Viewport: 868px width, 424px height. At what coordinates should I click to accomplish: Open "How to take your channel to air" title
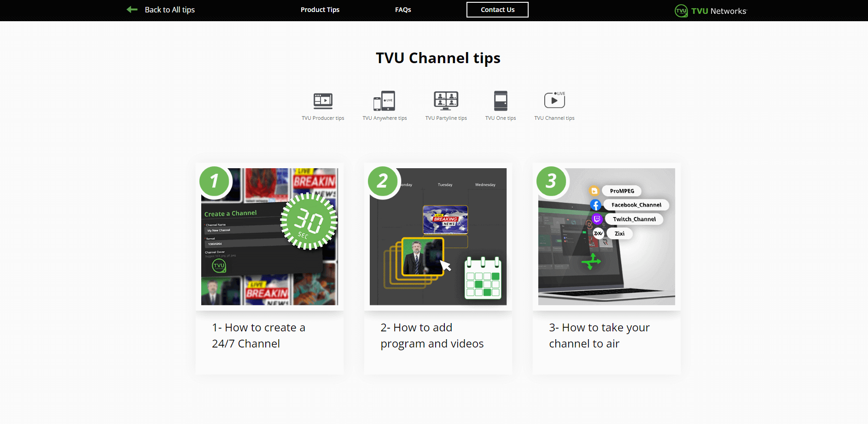point(599,336)
